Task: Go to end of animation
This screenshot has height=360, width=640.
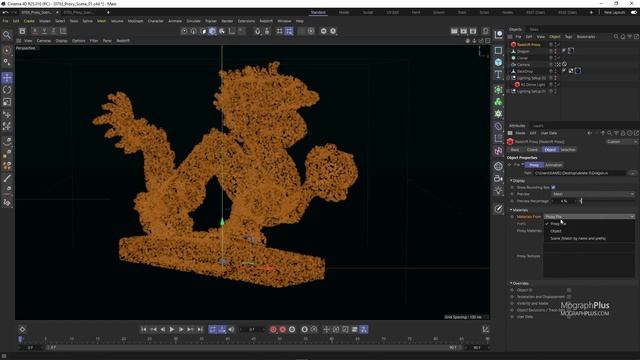Action: point(200,329)
